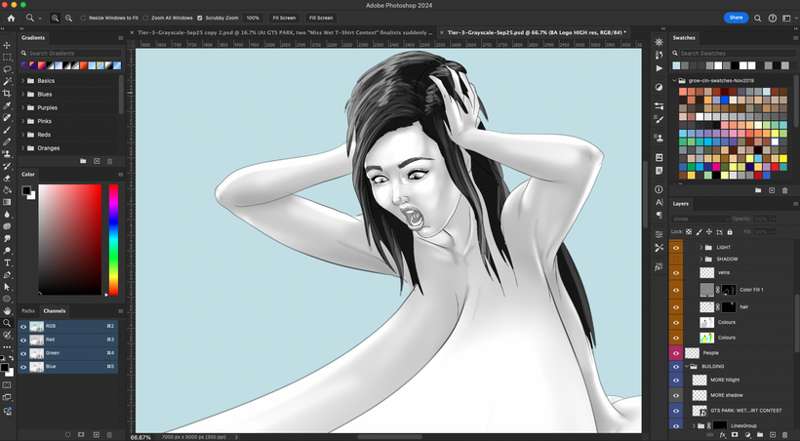
Task: Choose the Zoom In mode icon
Action: click(55, 18)
